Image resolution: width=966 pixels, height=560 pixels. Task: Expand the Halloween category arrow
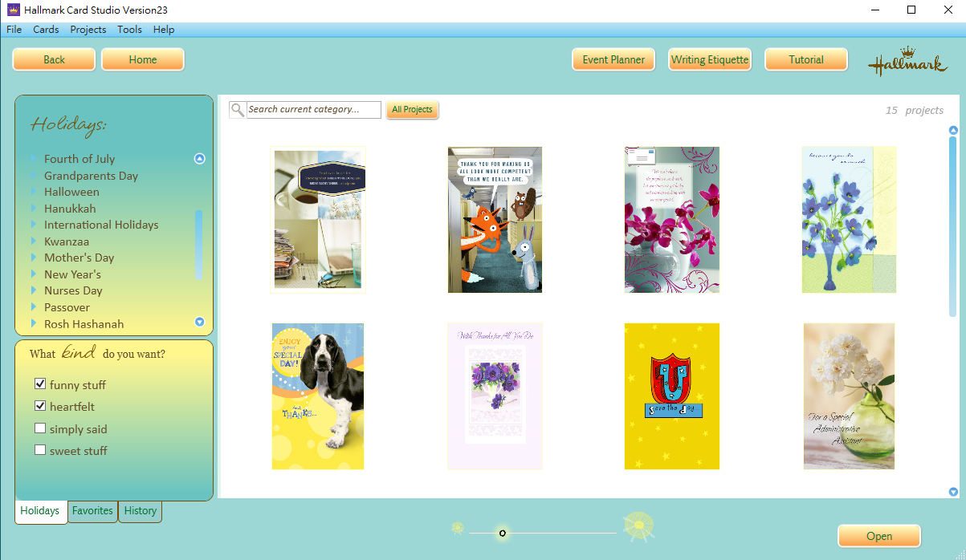(35, 192)
